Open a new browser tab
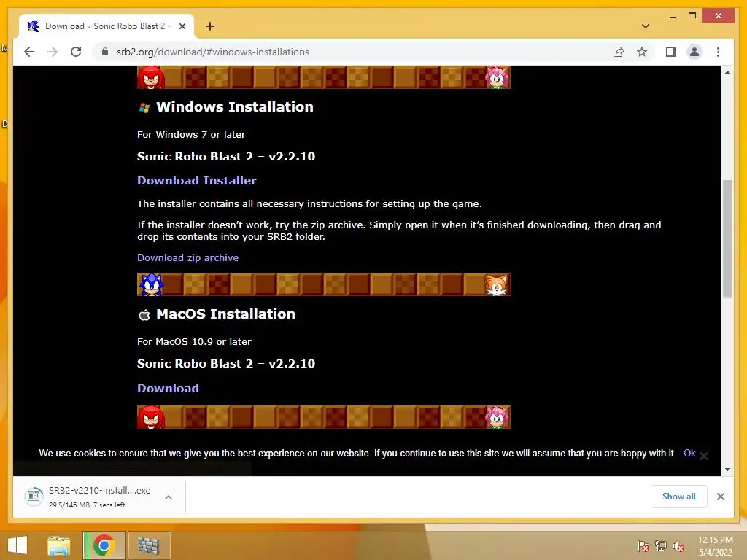Image resolution: width=747 pixels, height=560 pixels. [x=209, y=26]
